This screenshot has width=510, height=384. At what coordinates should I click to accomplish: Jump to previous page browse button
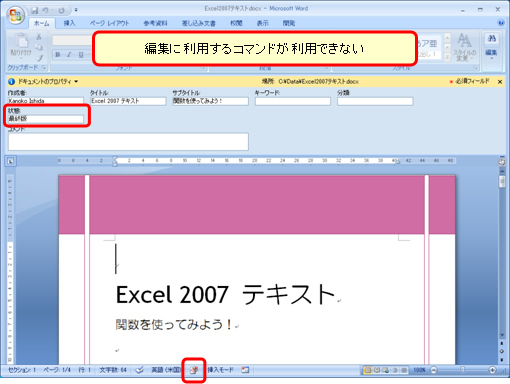502,343
